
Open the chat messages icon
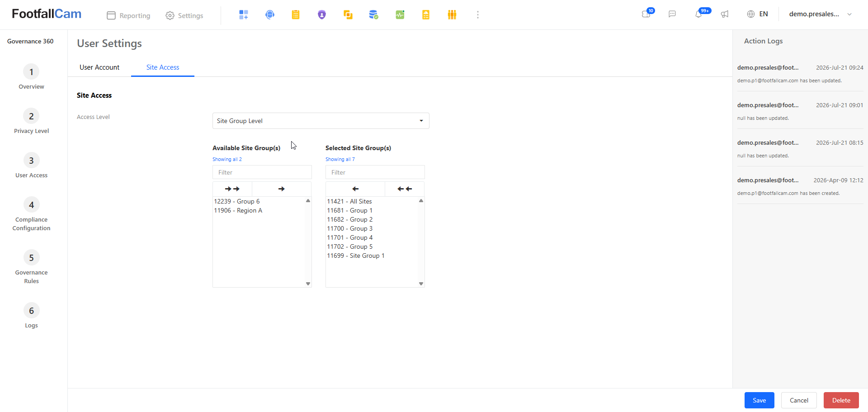tap(672, 14)
